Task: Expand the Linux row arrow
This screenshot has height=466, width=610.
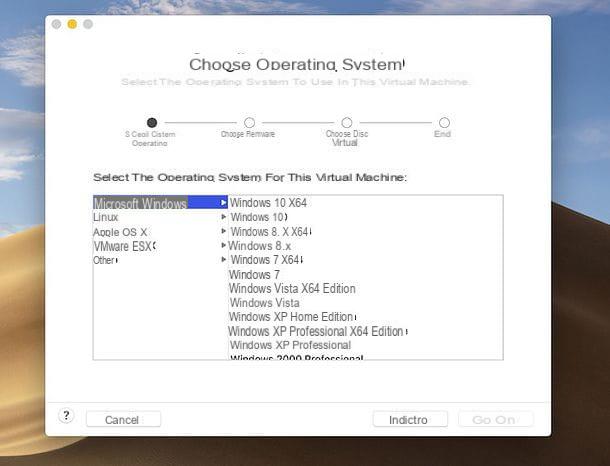Action: tap(223, 217)
